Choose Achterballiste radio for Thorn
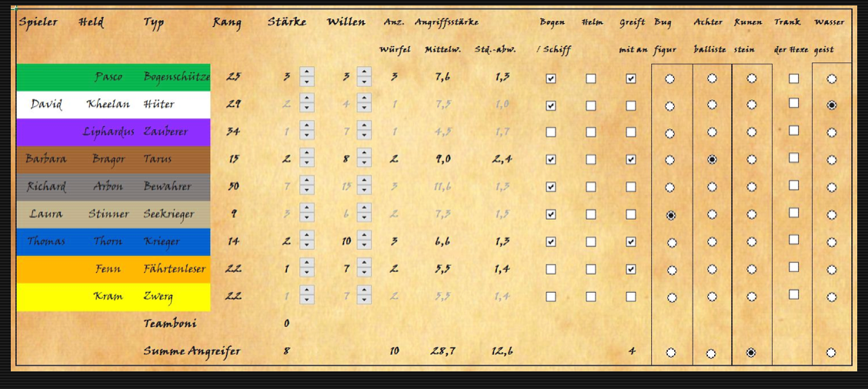 [x=712, y=242]
